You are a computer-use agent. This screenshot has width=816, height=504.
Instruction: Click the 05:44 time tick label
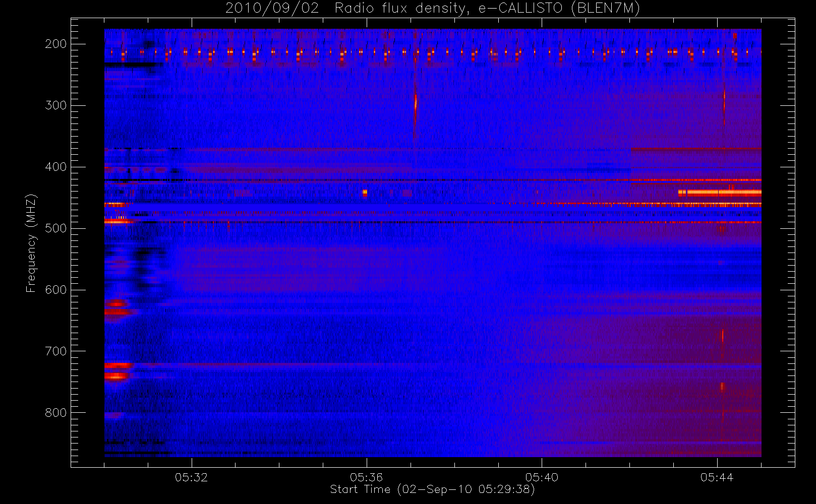tap(717, 477)
